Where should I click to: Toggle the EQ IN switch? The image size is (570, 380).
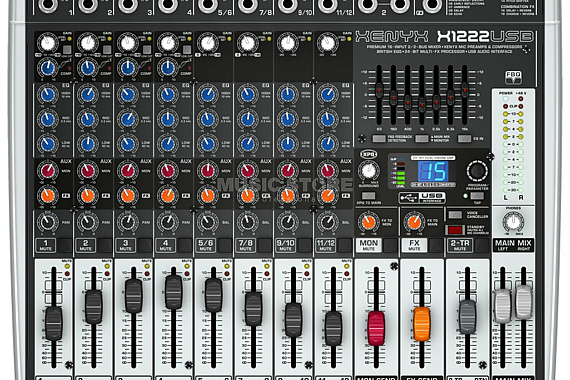click(464, 138)
